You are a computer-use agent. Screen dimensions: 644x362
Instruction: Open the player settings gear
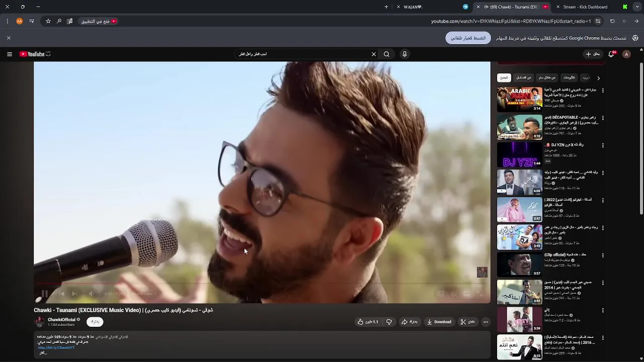click(x=454, y=294)
